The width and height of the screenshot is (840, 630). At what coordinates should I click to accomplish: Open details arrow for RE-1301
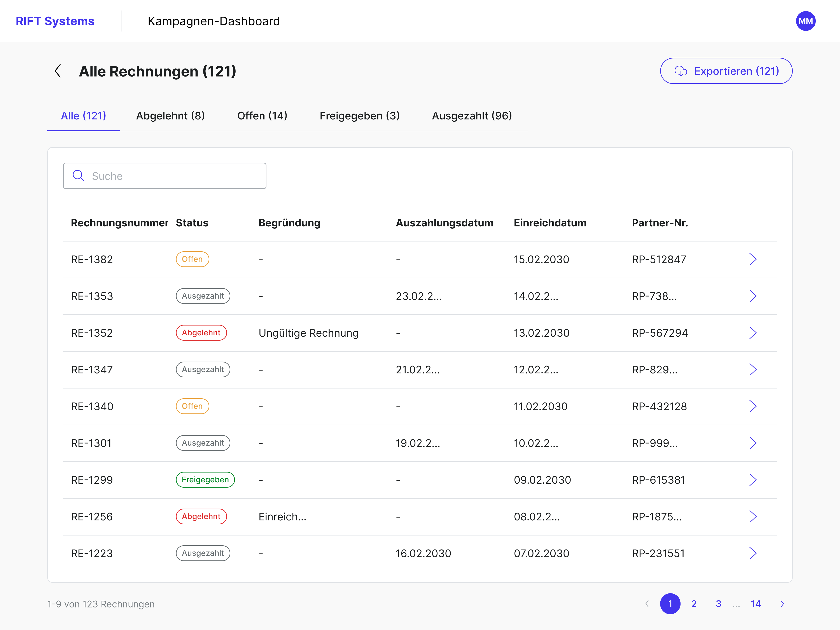pos(753,443)
